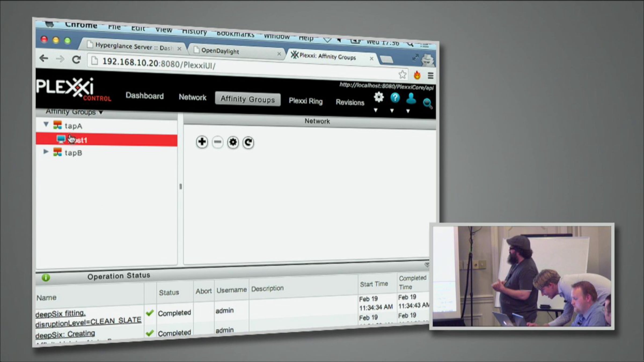Click the green Operation Status info icon
This screenshot has height=362, width=644.
[x=46, y=277]
